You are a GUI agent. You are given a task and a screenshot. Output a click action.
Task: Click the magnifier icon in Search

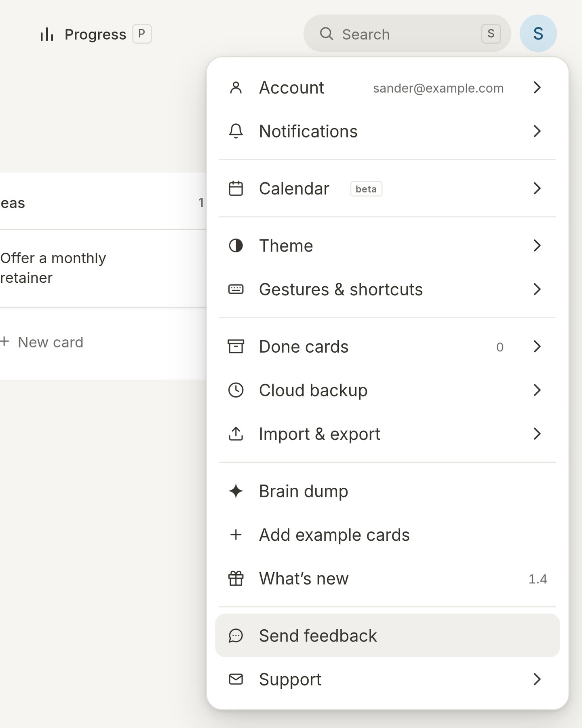click(x=327, y=34)
